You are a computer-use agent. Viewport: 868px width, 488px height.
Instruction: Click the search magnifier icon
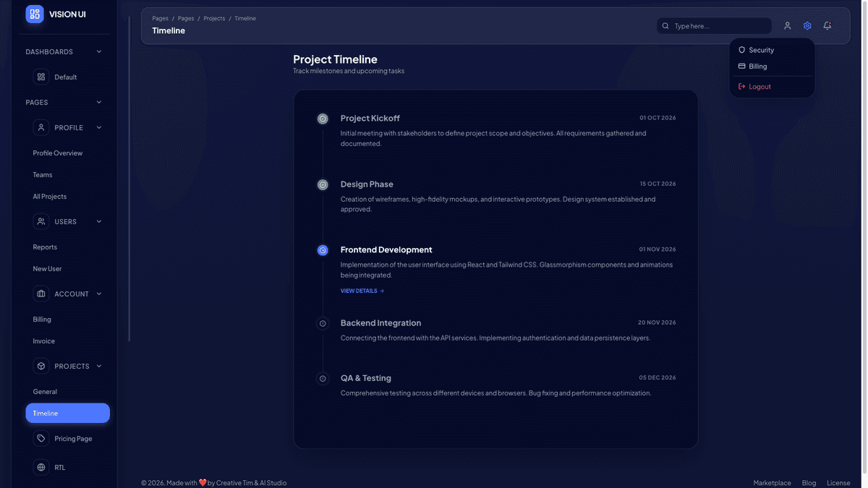[x=665, y=25]
